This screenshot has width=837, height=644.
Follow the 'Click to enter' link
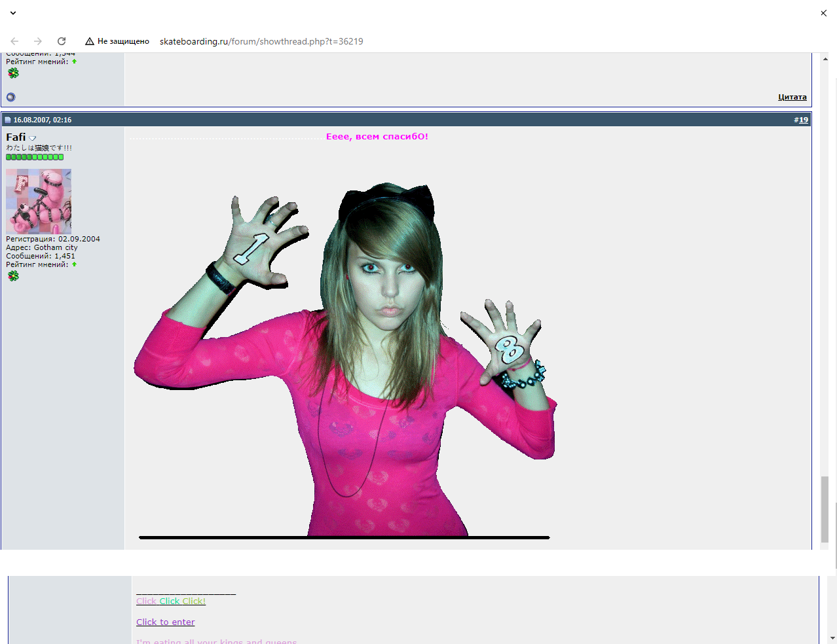[166, 622]
